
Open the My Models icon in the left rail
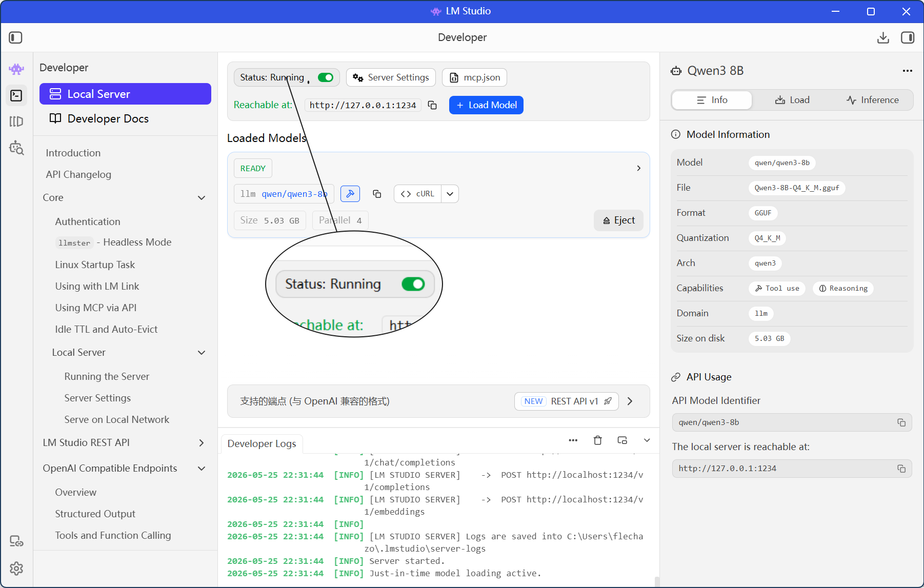tap(16, 121)
